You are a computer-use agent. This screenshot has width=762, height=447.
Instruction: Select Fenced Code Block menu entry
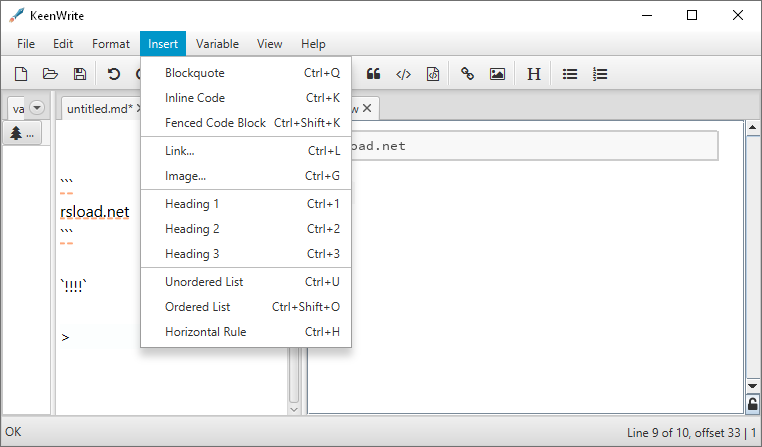pos(246,123)
